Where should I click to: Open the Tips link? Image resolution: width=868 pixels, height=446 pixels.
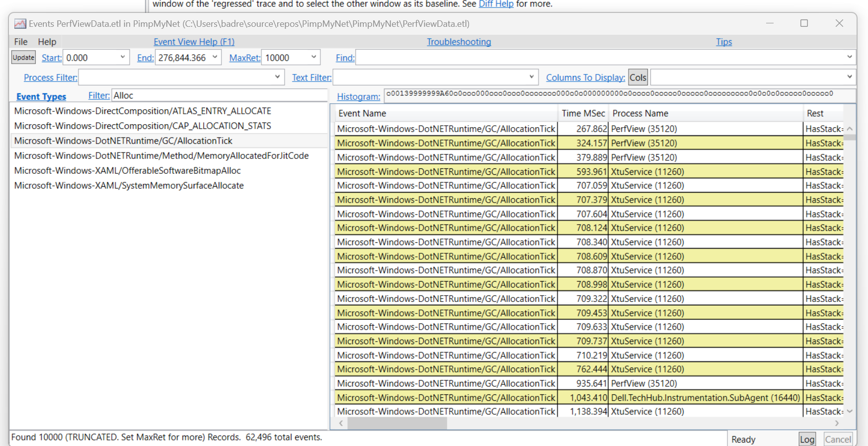(724, 42)
